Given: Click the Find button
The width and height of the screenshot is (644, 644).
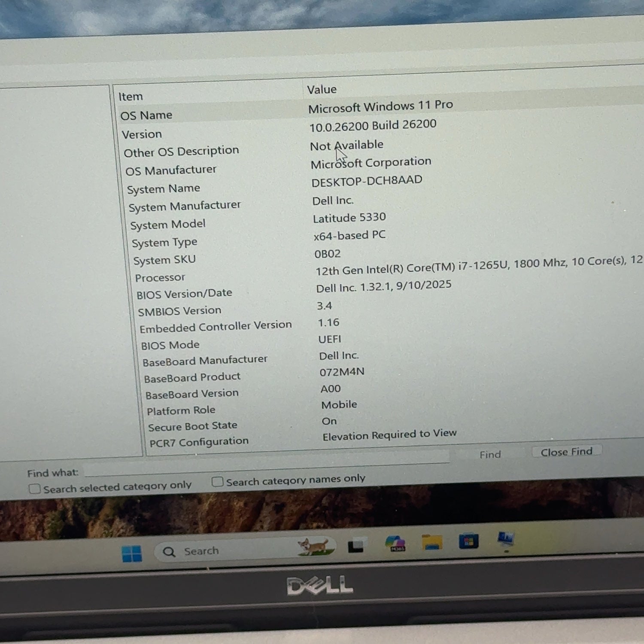Looking at the screenshot, I should pyautogui.click(x=490, y=454).
